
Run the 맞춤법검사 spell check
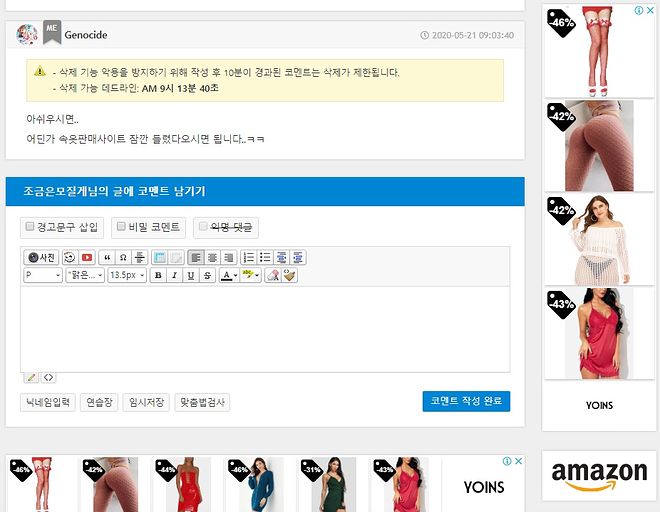[x=202, y=402]
